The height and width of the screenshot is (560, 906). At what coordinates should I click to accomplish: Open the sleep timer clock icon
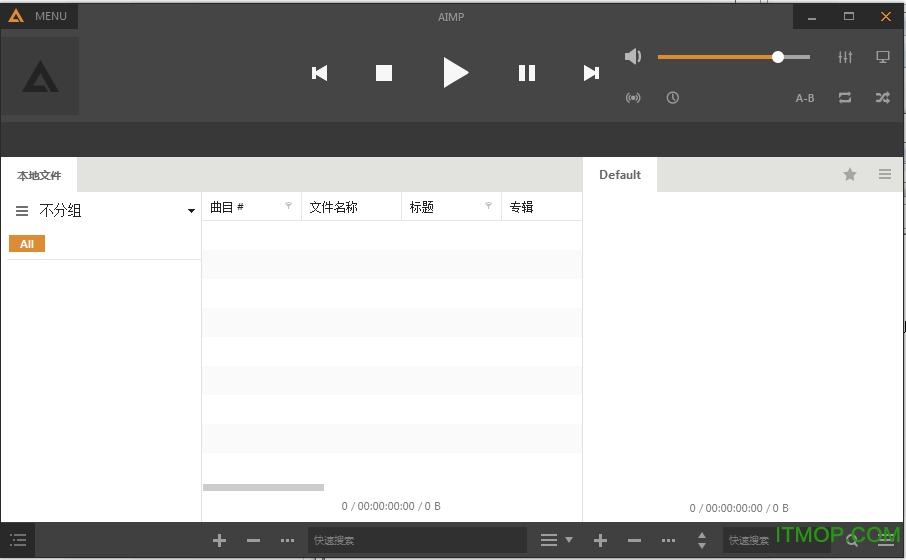pyautogui.click(x=673, y=98)
